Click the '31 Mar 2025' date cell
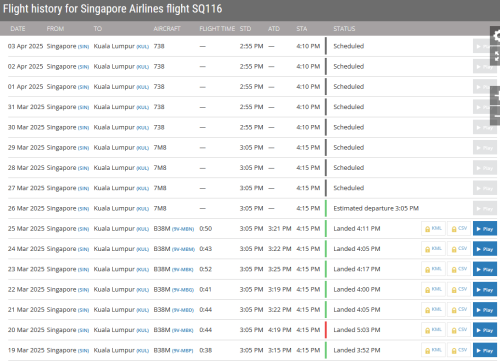Viewport: 500px width, 361px height. (x=26, y=107)
